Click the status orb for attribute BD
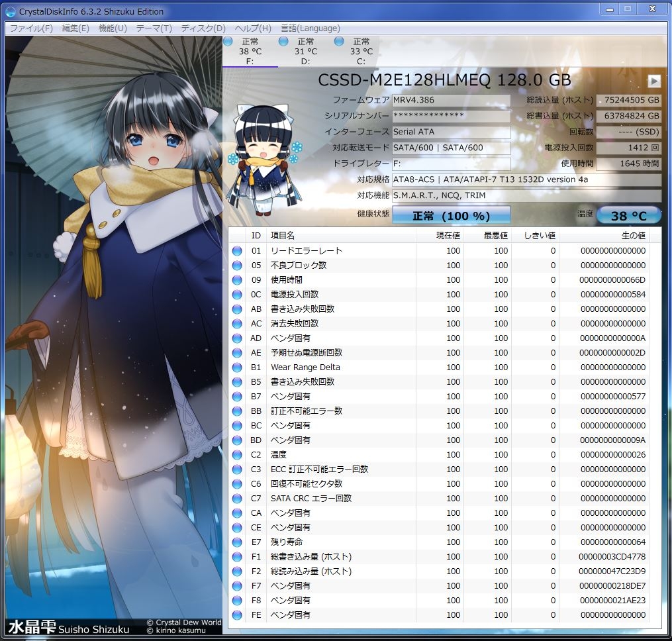The width and height of the screenshot is (672, 641). [237, 440]
